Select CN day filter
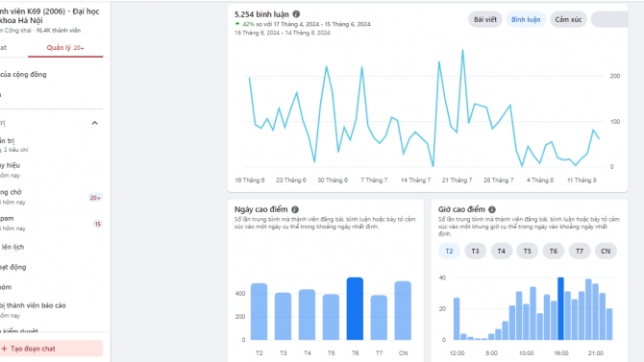The image size is (644, 362). tap(606, 252)
